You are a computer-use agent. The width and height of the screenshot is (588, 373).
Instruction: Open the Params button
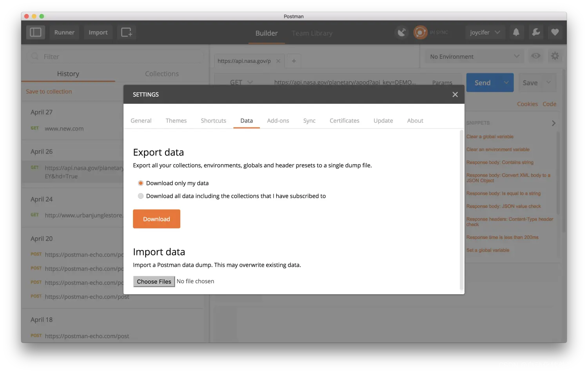(x=442, y=83)
